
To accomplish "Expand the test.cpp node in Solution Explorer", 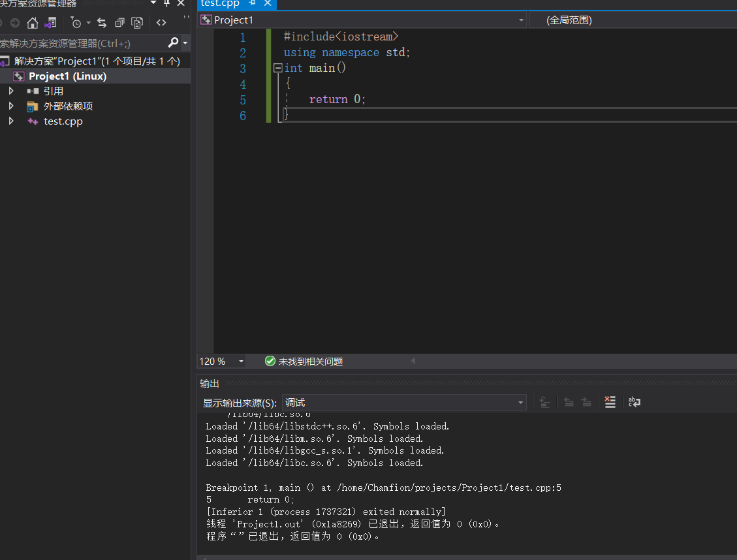I will pyautogui.click(x=11, y=121).
